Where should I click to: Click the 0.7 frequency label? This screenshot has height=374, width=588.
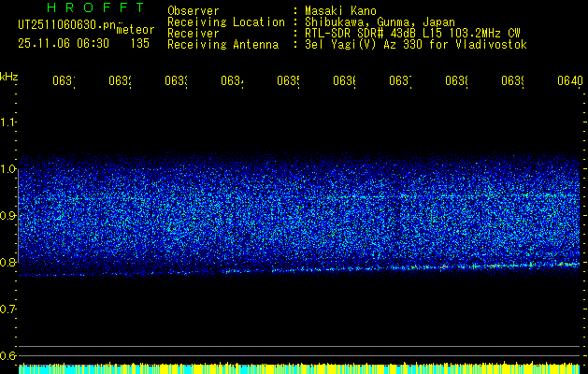7,309
